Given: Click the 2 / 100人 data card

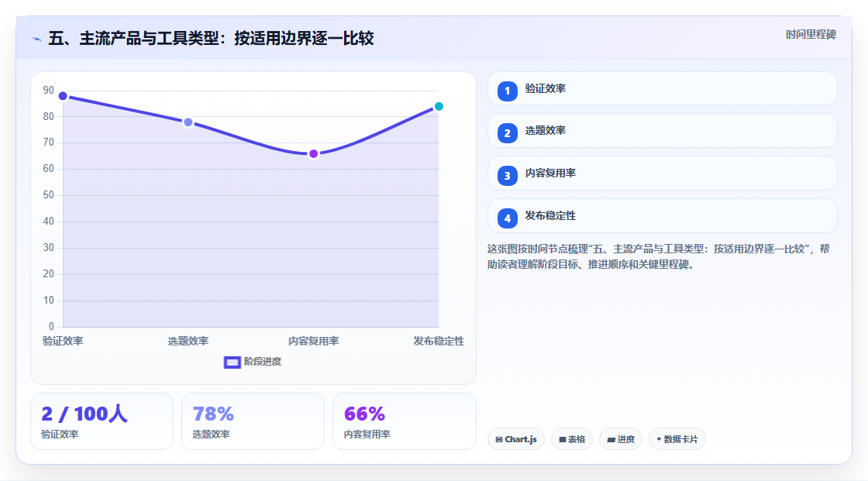Looking at the screenshot, I should 102,421.
